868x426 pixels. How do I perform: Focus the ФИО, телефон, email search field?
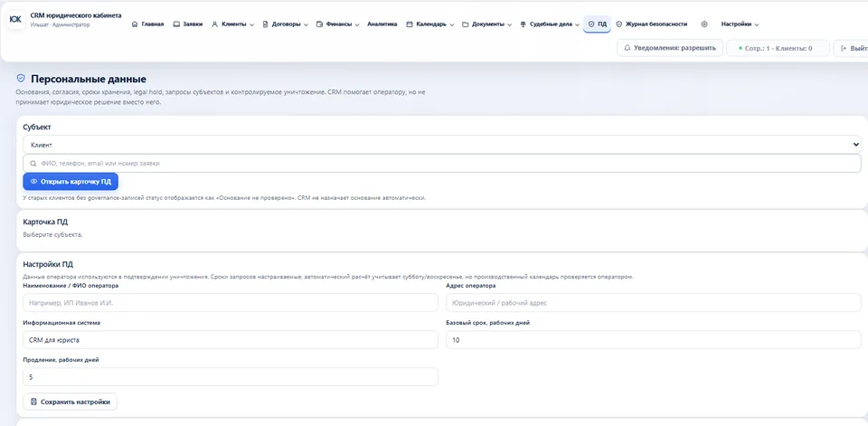coord(442,164)
